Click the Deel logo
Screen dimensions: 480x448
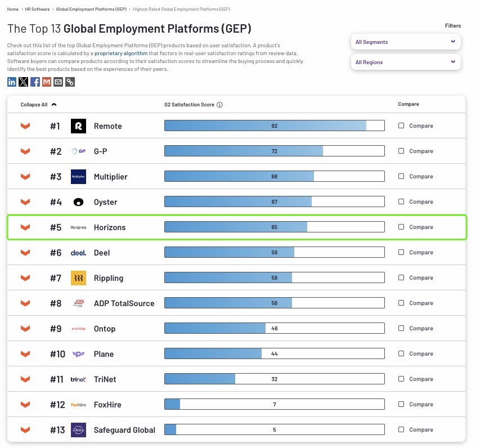[78, 253]
